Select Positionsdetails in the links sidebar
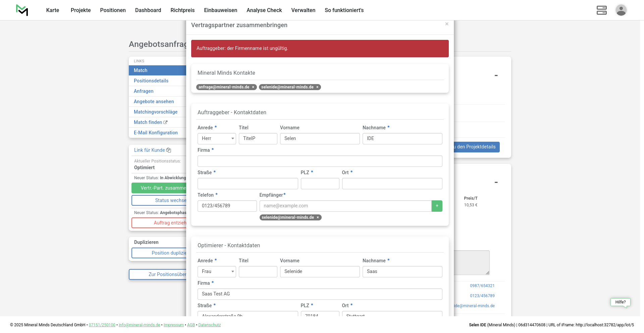Screen dimensions: 644x333 [x=151, y=81]
